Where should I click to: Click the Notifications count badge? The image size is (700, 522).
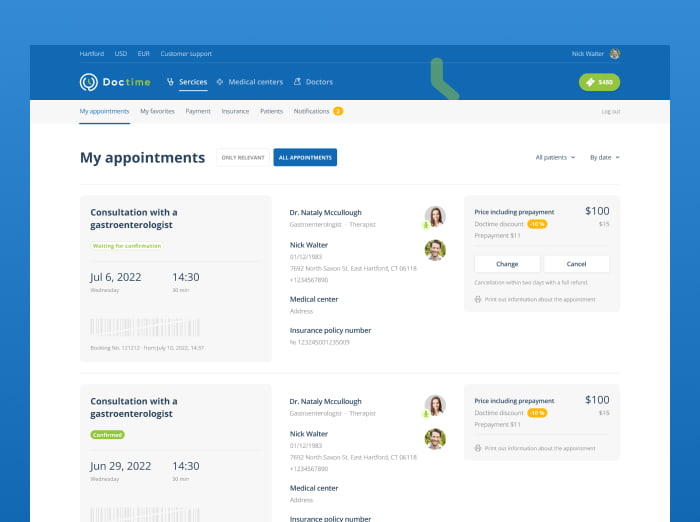click(x=338, y=111)
